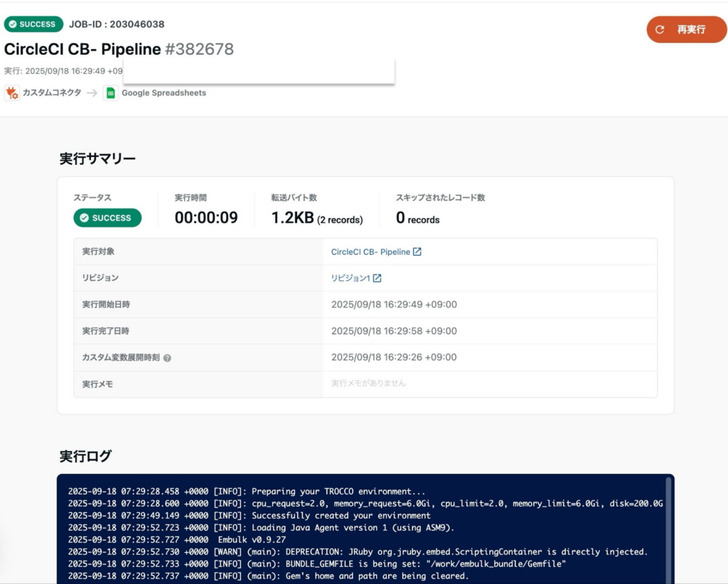Click the green Google Spreadsheets icon

point(110,93)
